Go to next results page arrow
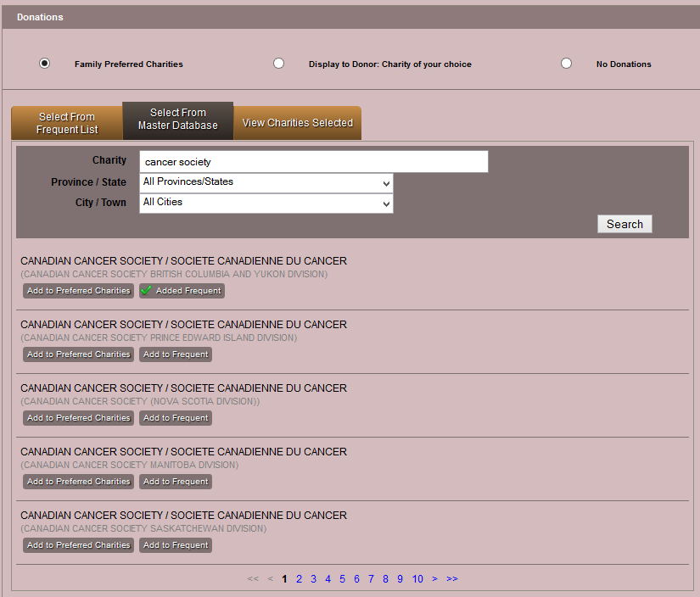Viewport: 700px width, 597px height. 434,579
